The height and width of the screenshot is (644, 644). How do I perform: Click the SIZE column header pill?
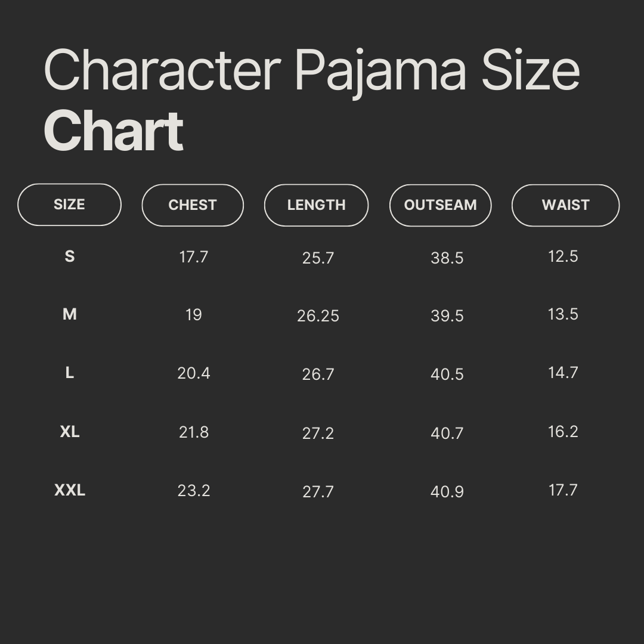click(69, 205)
